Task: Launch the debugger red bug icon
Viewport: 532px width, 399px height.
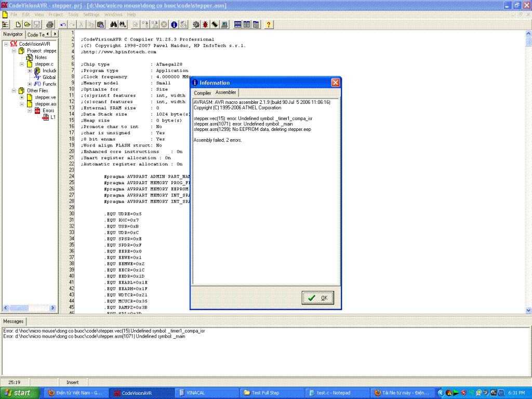Action: coord(205,24)
